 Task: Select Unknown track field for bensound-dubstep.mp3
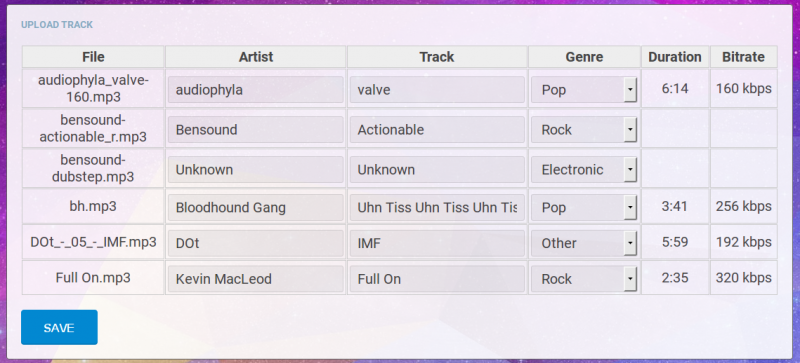pyautogui.click(x=437, y=170)
